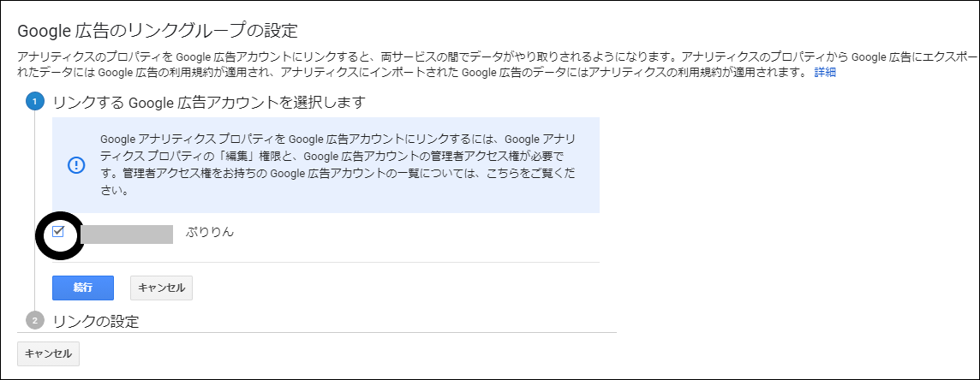The height and width of the screenshot is (380, 980).
Task: Click the Google 広告のリンクグループの設定 title
Action: (x=157, y=30)
